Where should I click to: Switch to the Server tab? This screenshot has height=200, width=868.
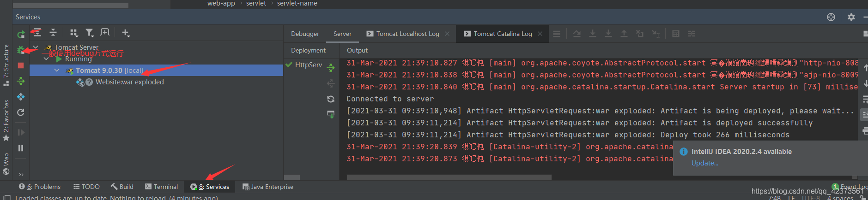click(x=342, y=34)
